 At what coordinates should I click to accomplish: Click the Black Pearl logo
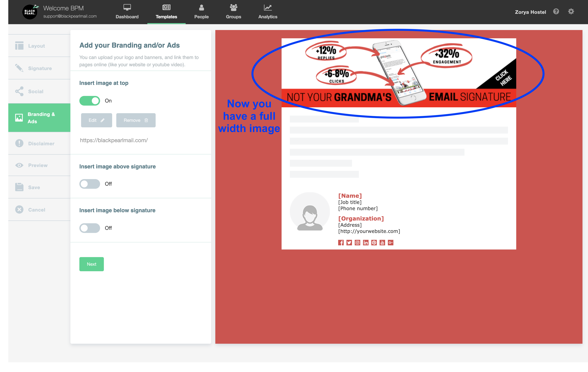click(x=30, y=12)
